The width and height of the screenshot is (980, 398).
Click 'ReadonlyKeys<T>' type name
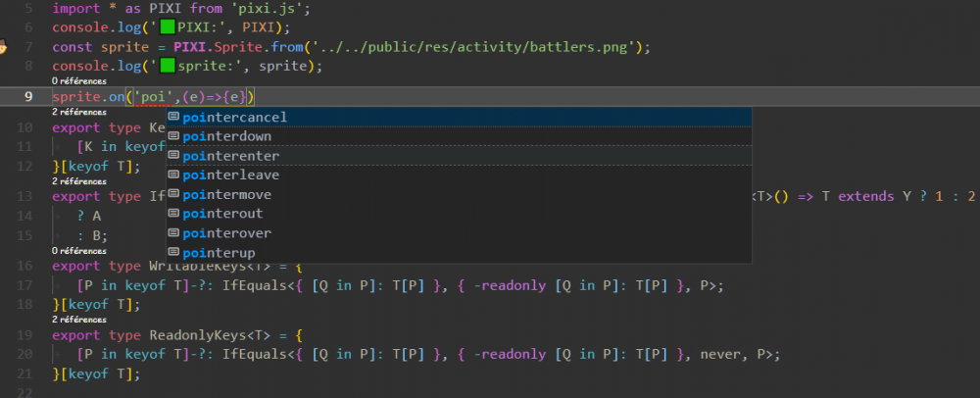210,335
